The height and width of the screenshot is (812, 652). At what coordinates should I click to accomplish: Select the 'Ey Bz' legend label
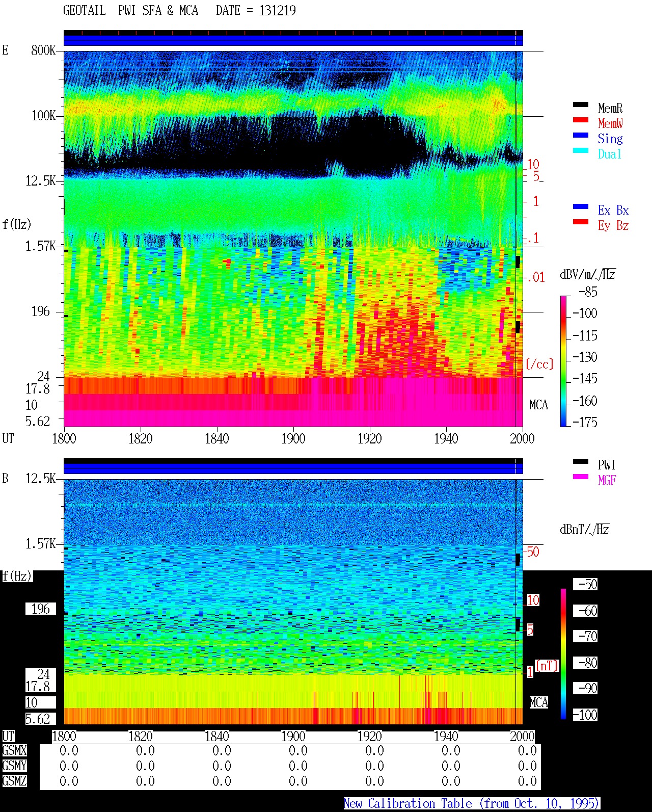(x=613, y=225)
